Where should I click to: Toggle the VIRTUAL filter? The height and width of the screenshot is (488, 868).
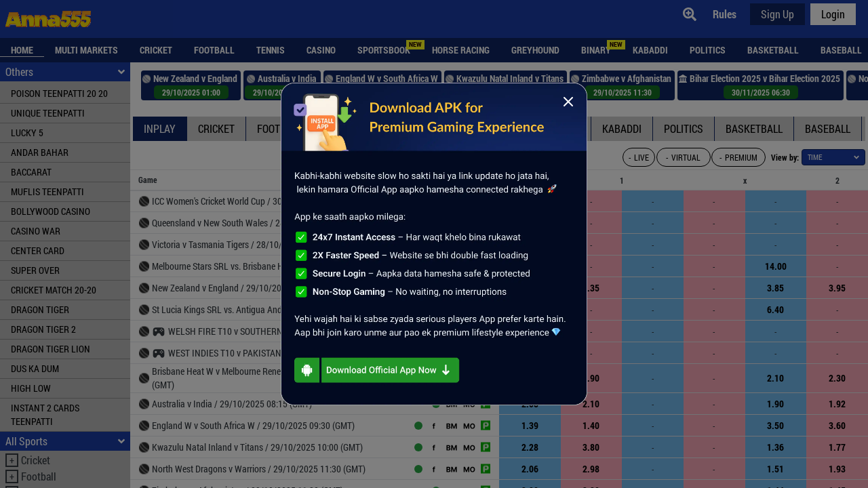(x=683, y=157)
